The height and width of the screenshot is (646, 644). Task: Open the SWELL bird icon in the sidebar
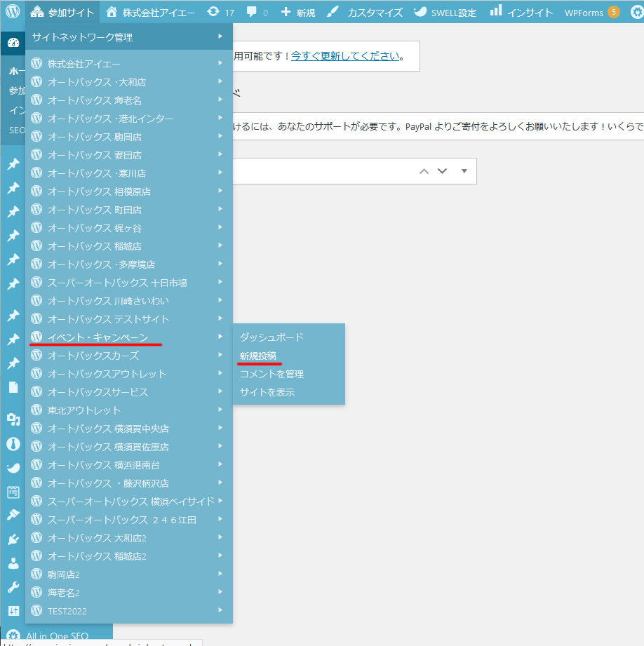pos(13,467)
